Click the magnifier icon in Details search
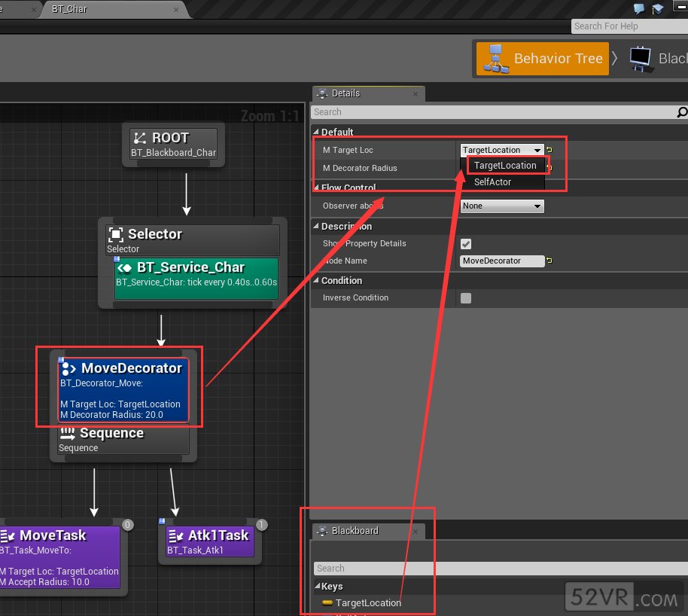The width and height of the screenshot is (688, 616). point(682,112)
